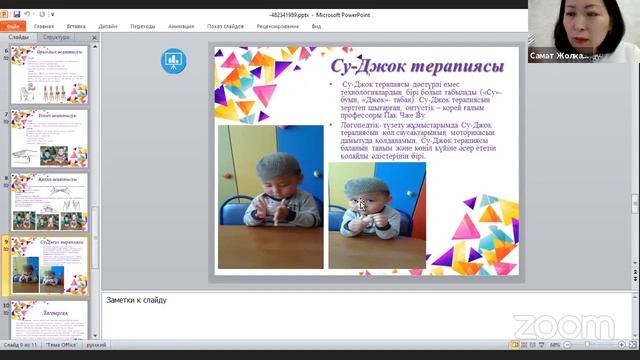Select slide 6 thumbnail
The height and width of the screenshot is (360, 640).
tap(49, 75)
